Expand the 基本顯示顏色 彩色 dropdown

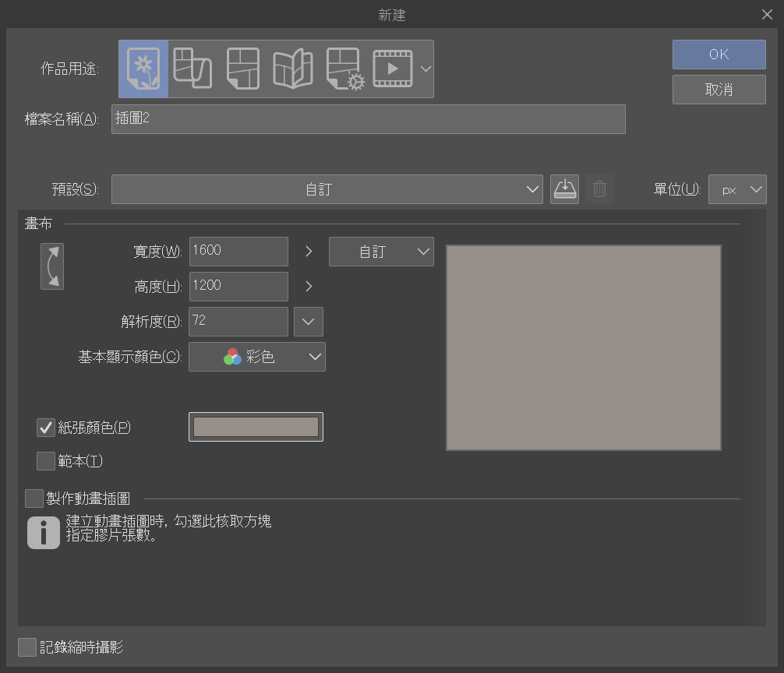pos(257,357)
